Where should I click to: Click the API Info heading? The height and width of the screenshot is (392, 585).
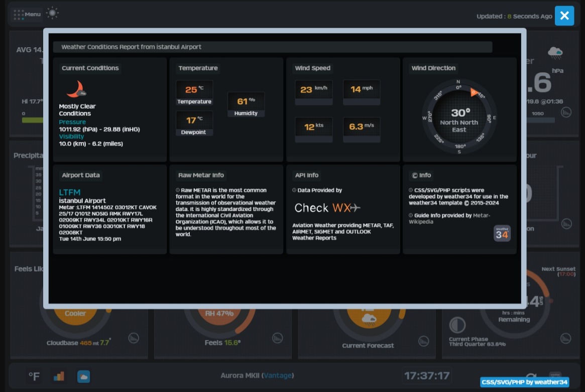[x=307, y=175]
